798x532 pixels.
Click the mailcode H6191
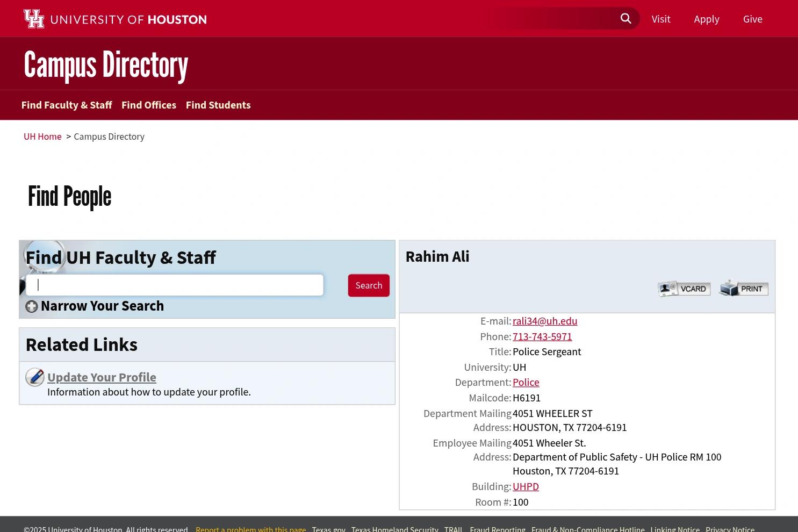point(527,398)
